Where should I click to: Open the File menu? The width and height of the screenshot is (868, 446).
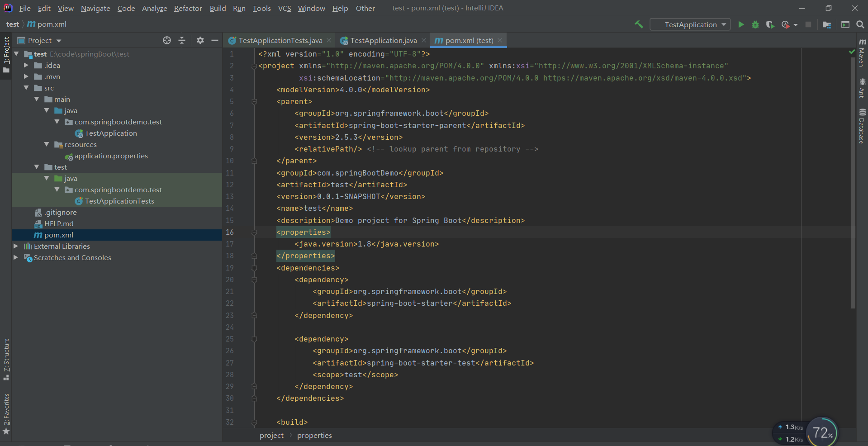click(25, 8)
